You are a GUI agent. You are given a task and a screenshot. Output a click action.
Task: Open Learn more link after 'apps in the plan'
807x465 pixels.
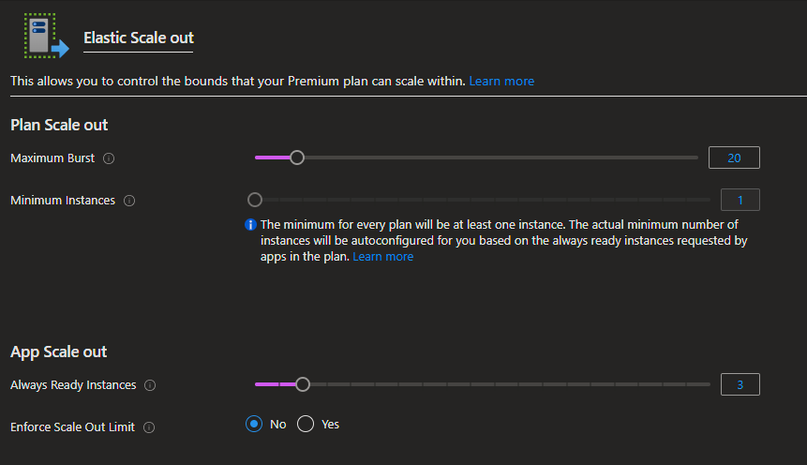click(x=383, y=256)
